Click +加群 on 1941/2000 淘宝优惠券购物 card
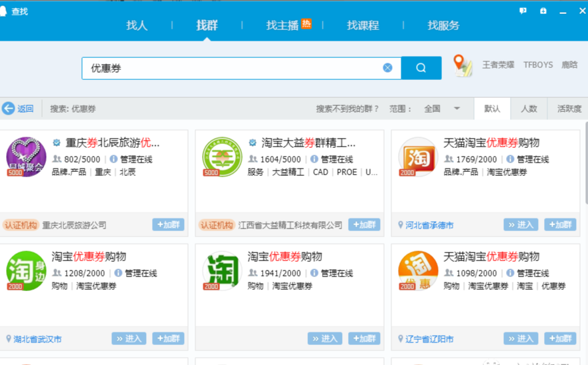This screenshot has height=365, width=588. (x=364, y=338)
